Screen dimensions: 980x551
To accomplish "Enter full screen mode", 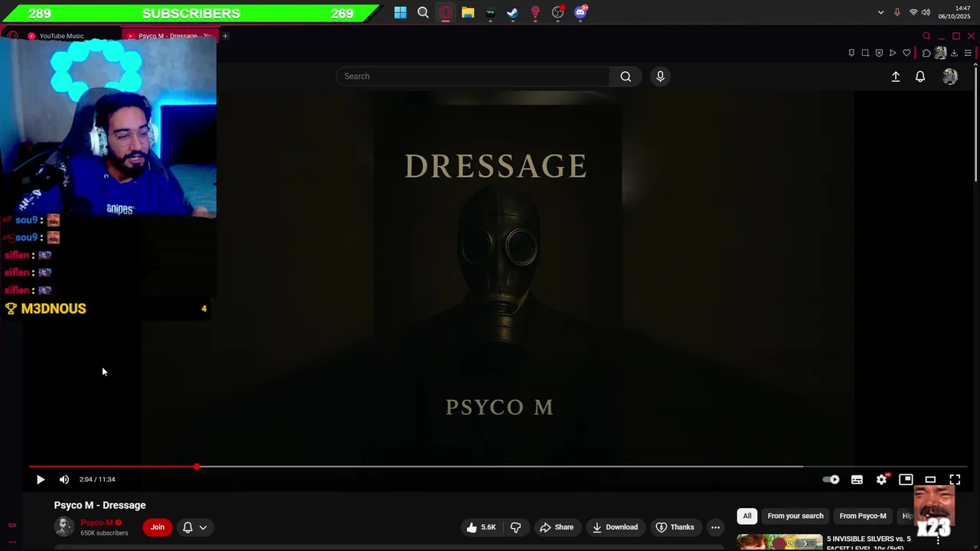I will tap(955, 480).
